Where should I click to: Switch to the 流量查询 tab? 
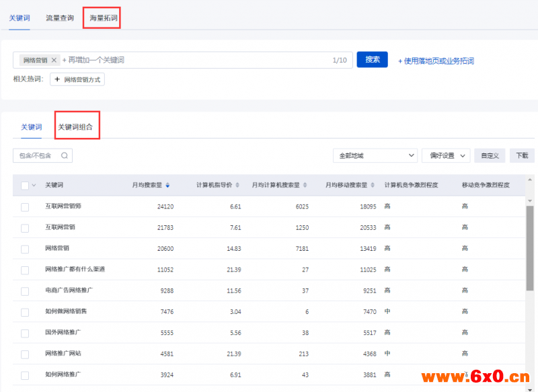coord(60,18)
